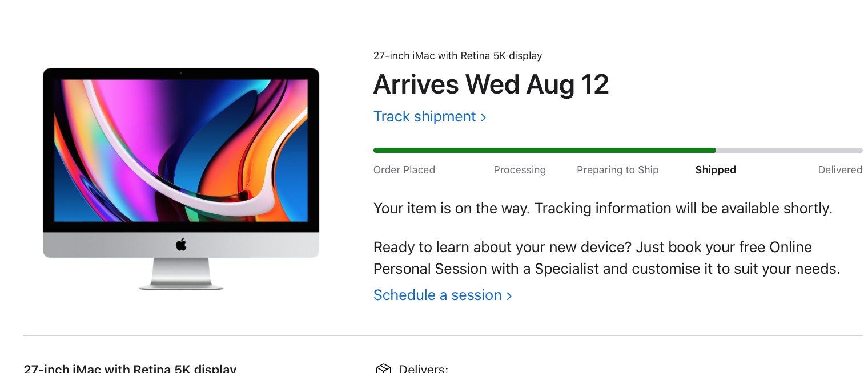Select the Preparing to Ship step
The width and height of the screenshot is (868, 373).
coord(618,170)
